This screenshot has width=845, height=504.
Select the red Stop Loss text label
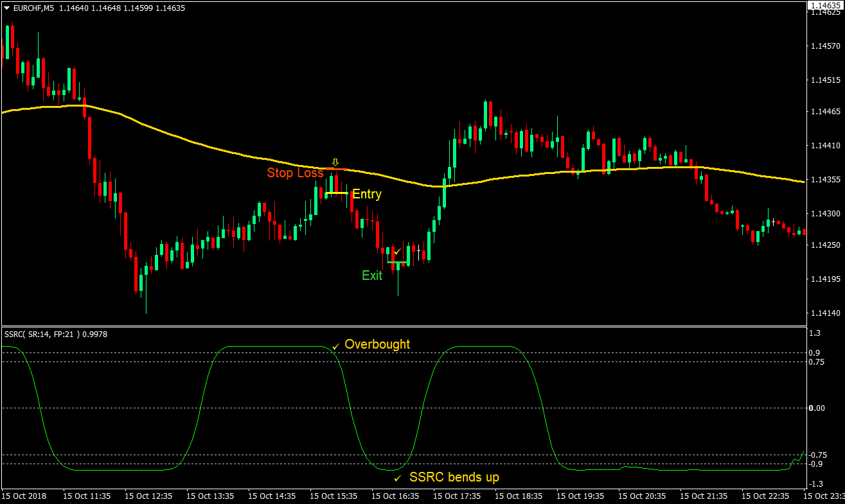[x=295, y=173]
